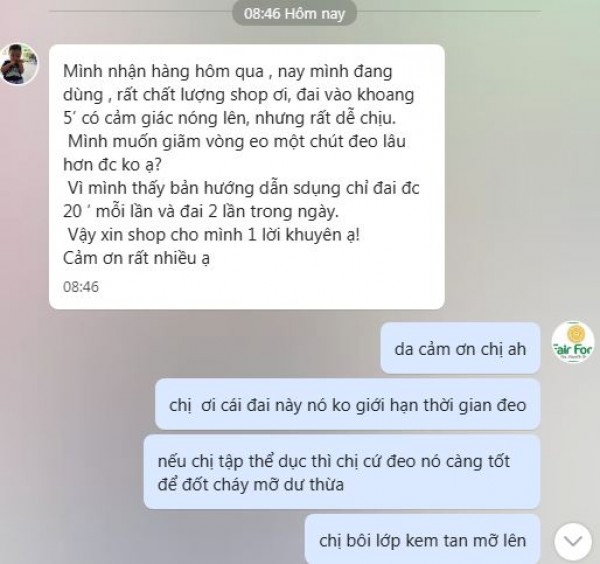Select reply "ko giới hạn thời gian đeo"
This screenshot has width=600, height=564.
click(347, 405)
